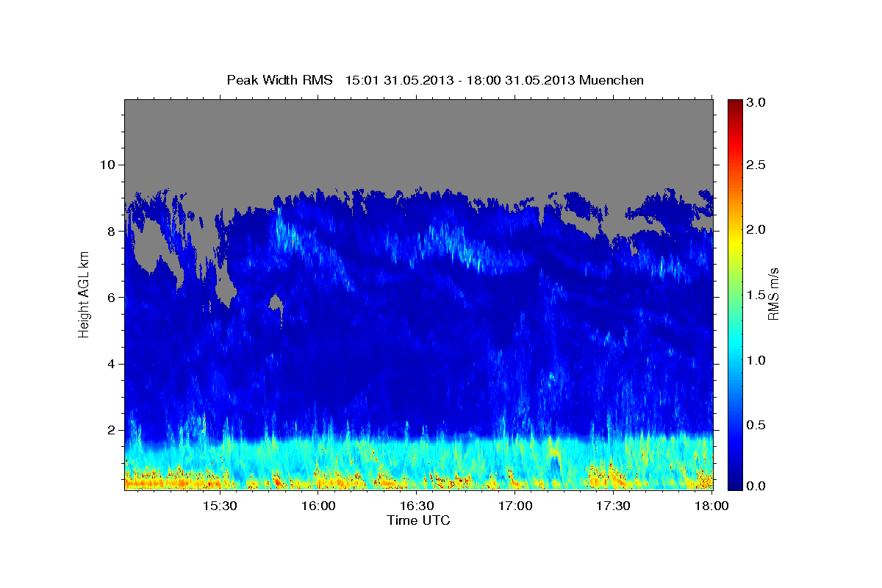
Task: Click the gray no-data region above 10 km
Action: (x=418, y=132)
